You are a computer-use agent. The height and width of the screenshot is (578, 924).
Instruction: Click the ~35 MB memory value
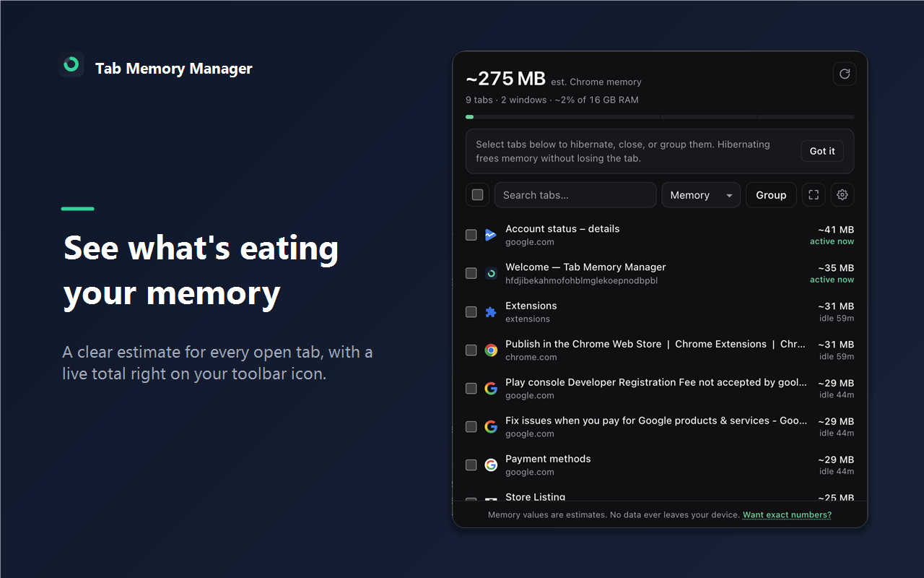(x=836, y=268)
